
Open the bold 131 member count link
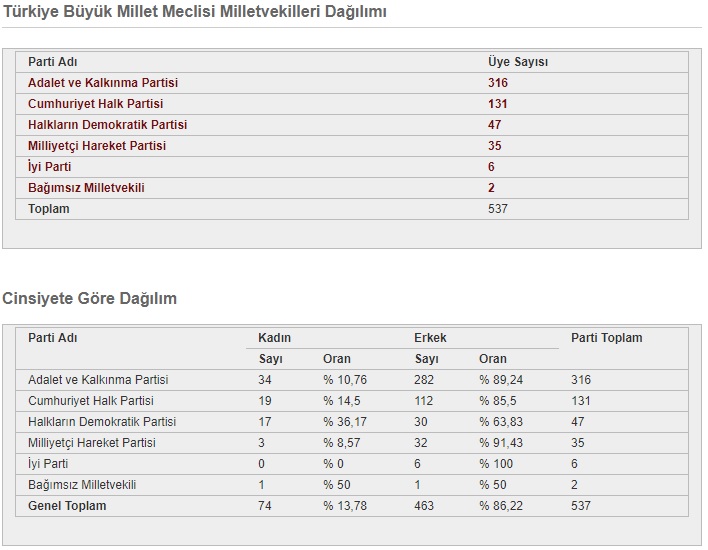click(x=497, y=104)
